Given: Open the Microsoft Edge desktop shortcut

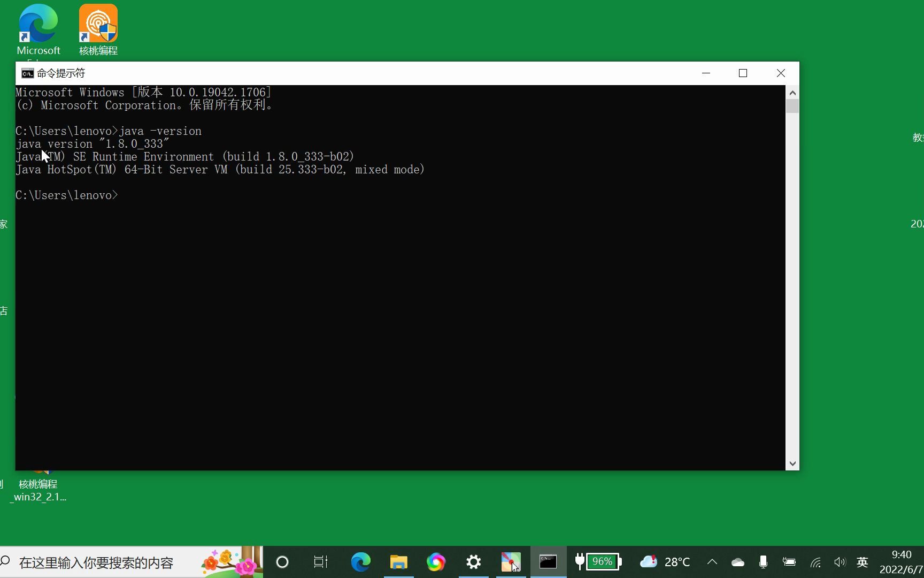Looking at the screenshot, I should coord(38,30).
